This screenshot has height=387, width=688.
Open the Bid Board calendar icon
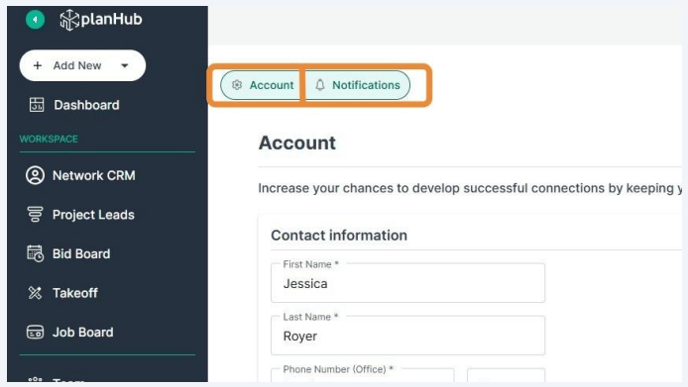tap(35, 254)
